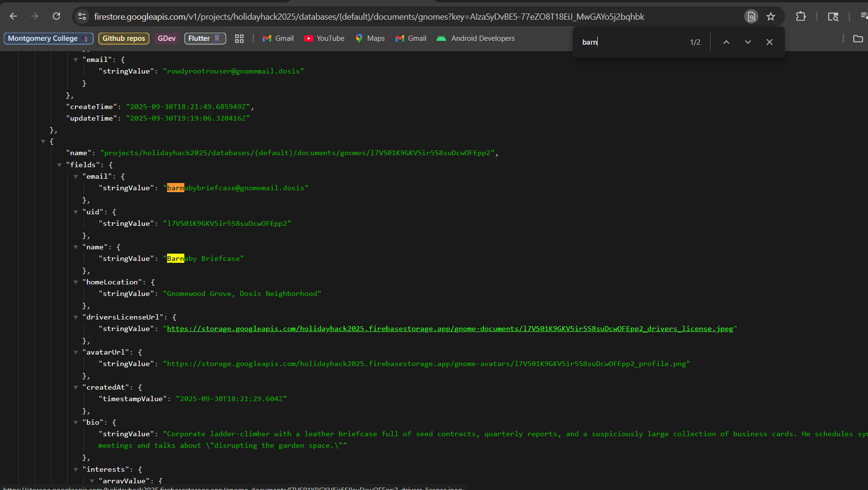The height and width of the screenshot is (490, 868).
Task: Open the Maps bookmark
Action: click(x=370, y=38)
